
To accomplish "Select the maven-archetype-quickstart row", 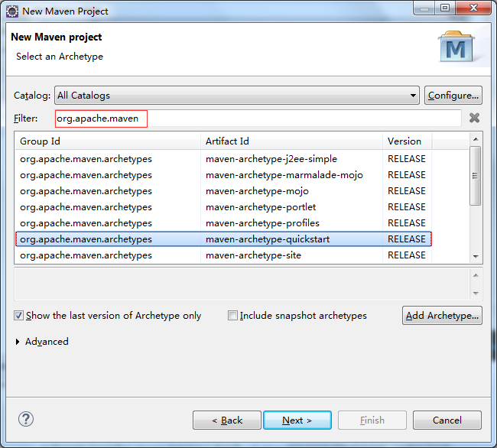I will [x=223, y=239].
